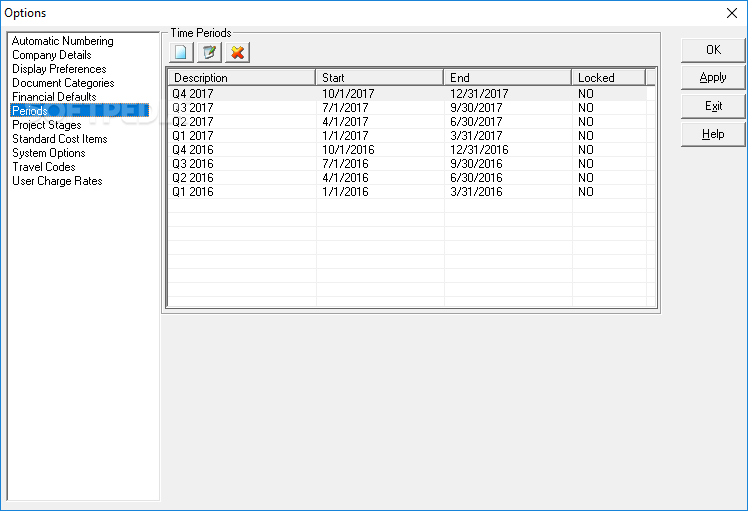This screenshot has height=511, width=748.
Task: Sort by the End column header
Action: tap(508, 78)
